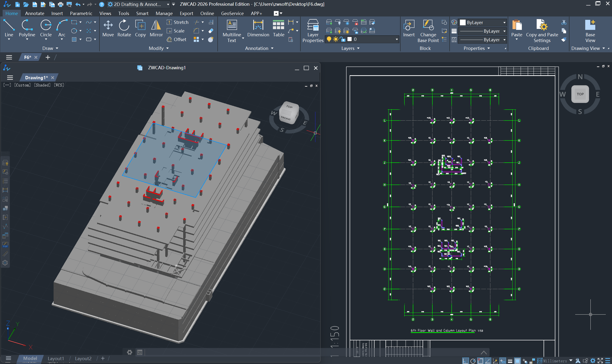Screen dimensions: 612x364
Task: Click the Save icon in quick access
Action: coord(35,4)
